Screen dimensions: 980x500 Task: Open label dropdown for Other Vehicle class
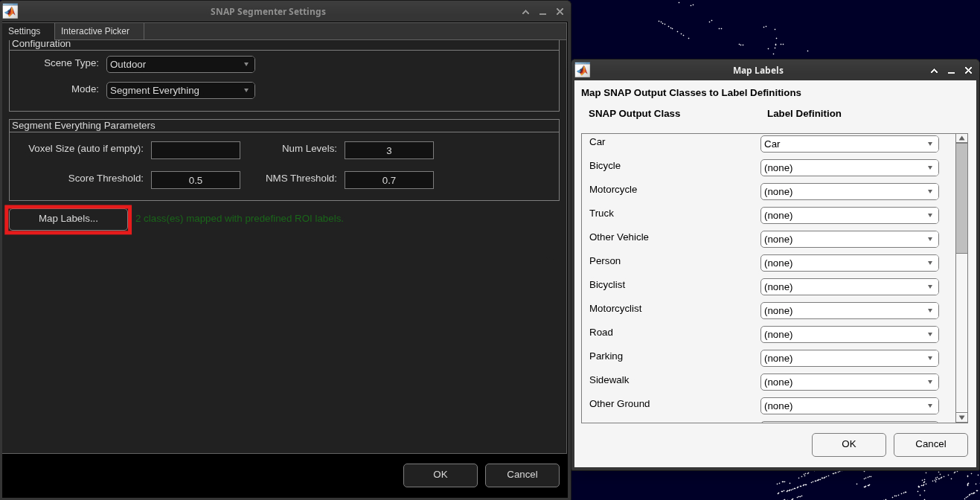tap(850, 240)
